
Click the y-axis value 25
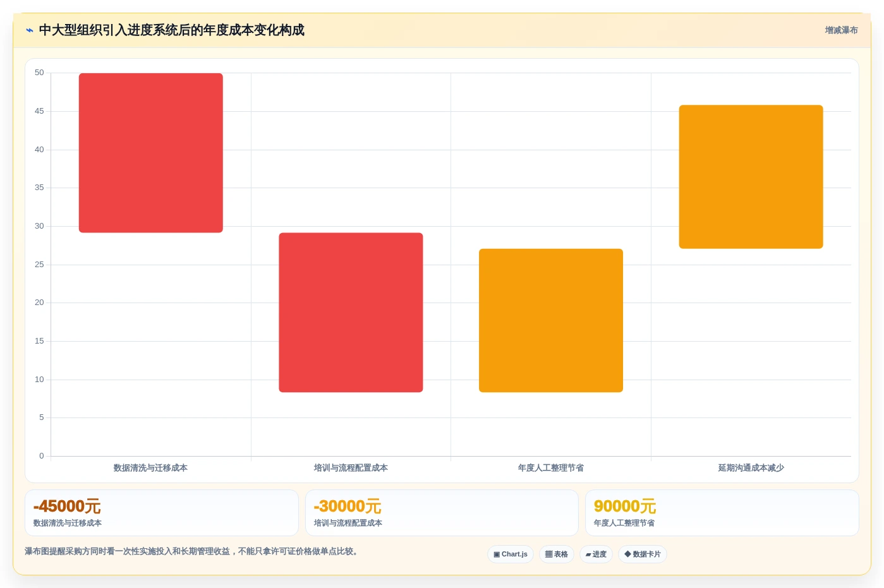(x=39, y=265)
